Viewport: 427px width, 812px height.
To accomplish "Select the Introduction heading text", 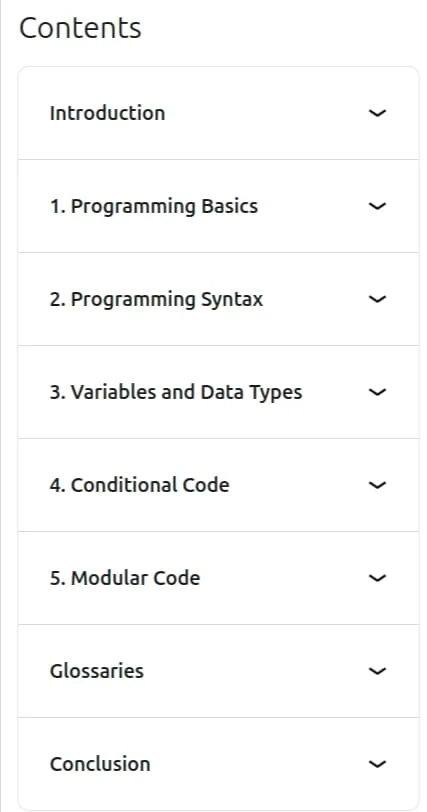I will coord(107,113).
